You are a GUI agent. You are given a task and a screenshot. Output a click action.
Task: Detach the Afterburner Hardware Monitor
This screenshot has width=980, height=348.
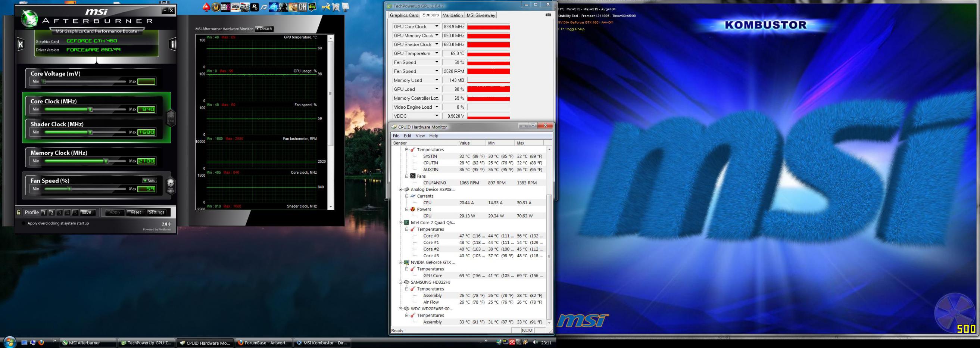click(x=264, y=28)
